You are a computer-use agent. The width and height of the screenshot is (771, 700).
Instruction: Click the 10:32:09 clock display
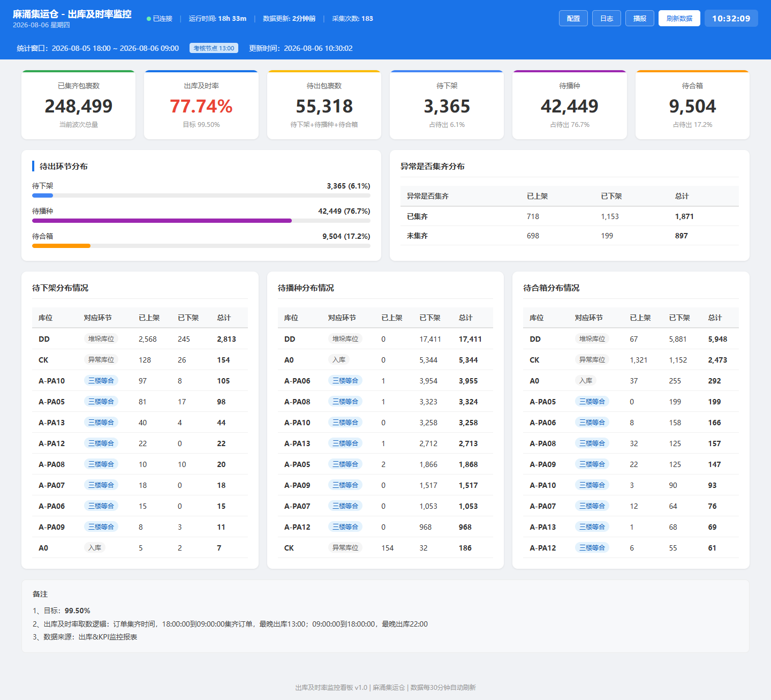[x=731, y=18]
